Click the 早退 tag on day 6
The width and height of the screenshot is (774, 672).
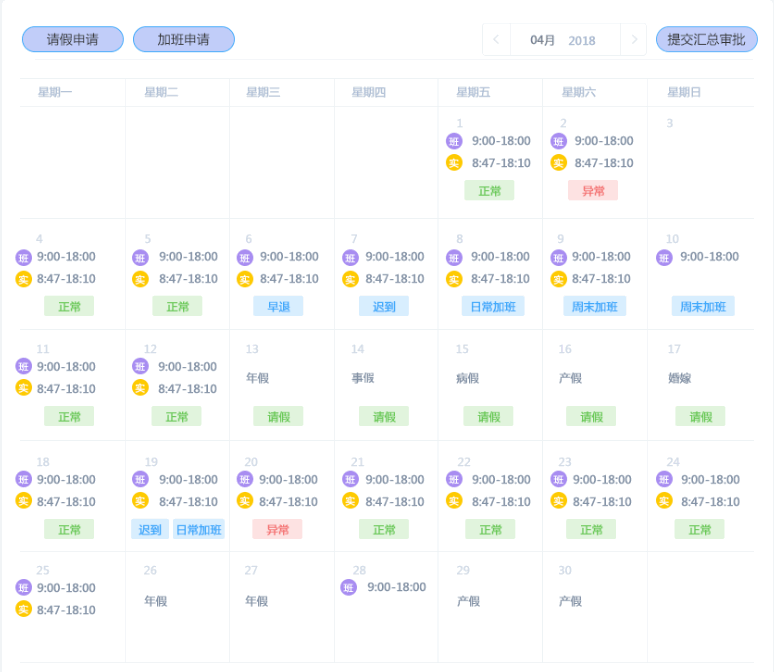click(x=278, y=306)
